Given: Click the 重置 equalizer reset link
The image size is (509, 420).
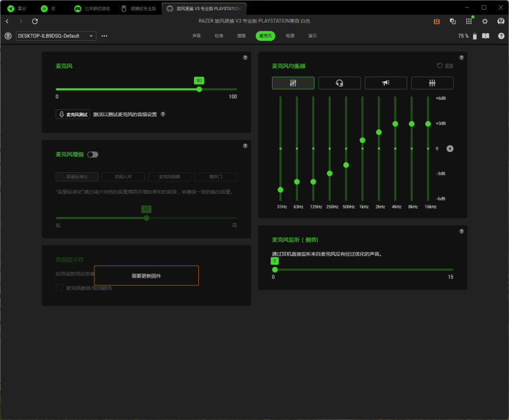Looking at the screenshot, I should [445, 66].
